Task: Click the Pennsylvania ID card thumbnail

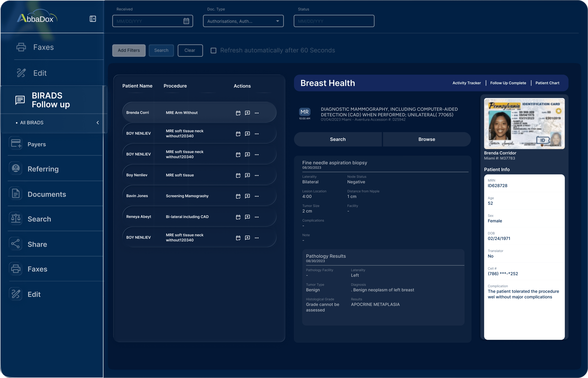Action: coord(524,123)
